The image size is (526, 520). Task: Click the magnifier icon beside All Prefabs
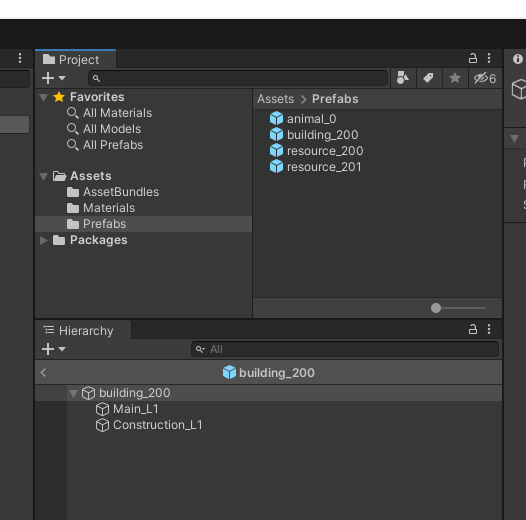pos(72,145)
